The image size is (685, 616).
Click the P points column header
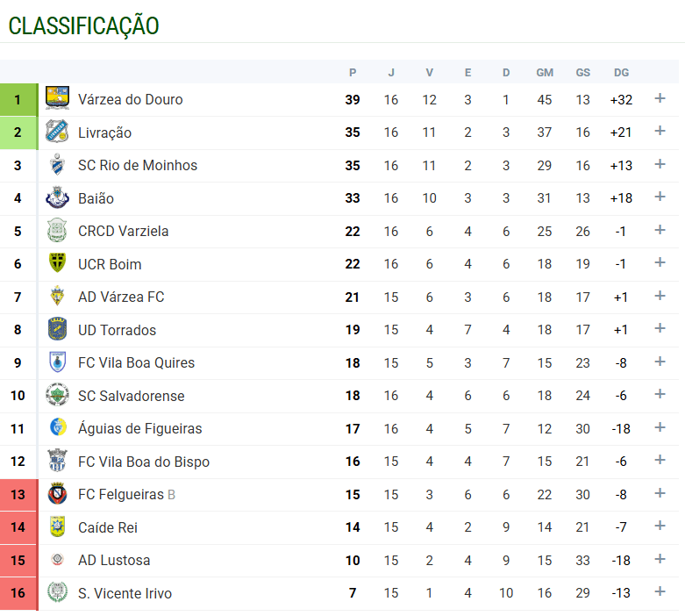coord(353,73)
